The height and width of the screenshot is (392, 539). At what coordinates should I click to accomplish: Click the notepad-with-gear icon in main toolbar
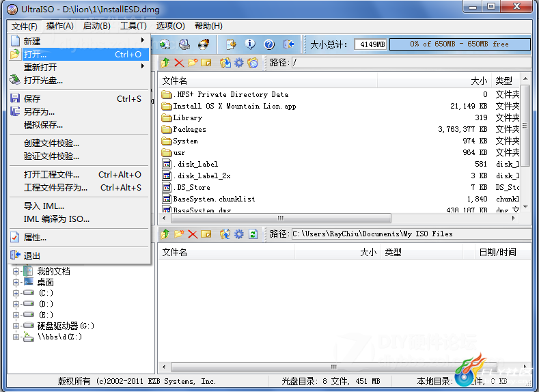(x=231, y=44)
